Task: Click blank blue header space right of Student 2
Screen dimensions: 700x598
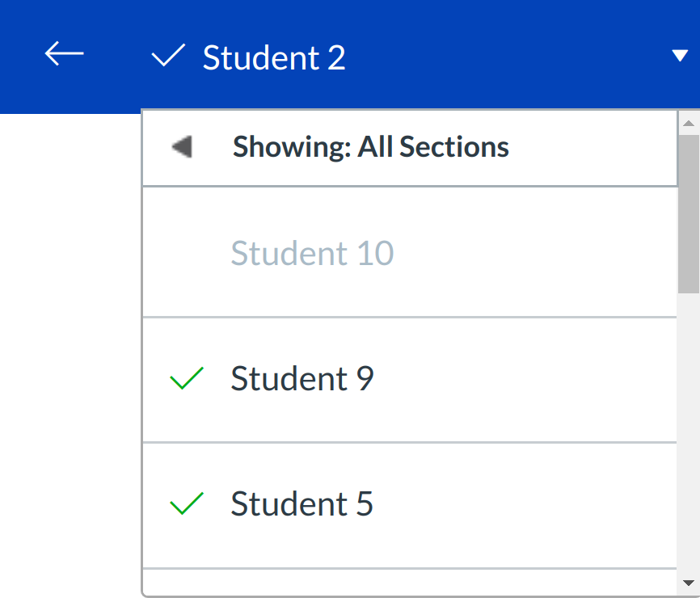Action: point(501,57)
